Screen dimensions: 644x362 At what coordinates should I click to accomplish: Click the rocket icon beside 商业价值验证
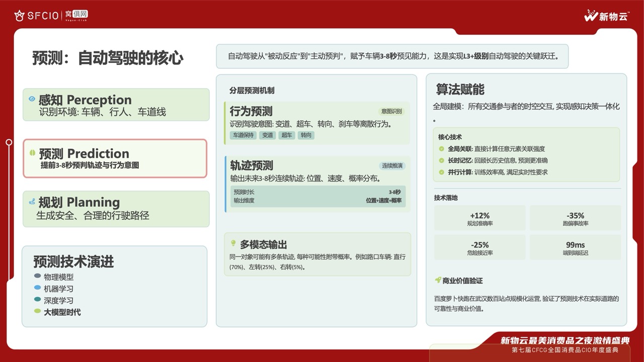pos(438,280)
